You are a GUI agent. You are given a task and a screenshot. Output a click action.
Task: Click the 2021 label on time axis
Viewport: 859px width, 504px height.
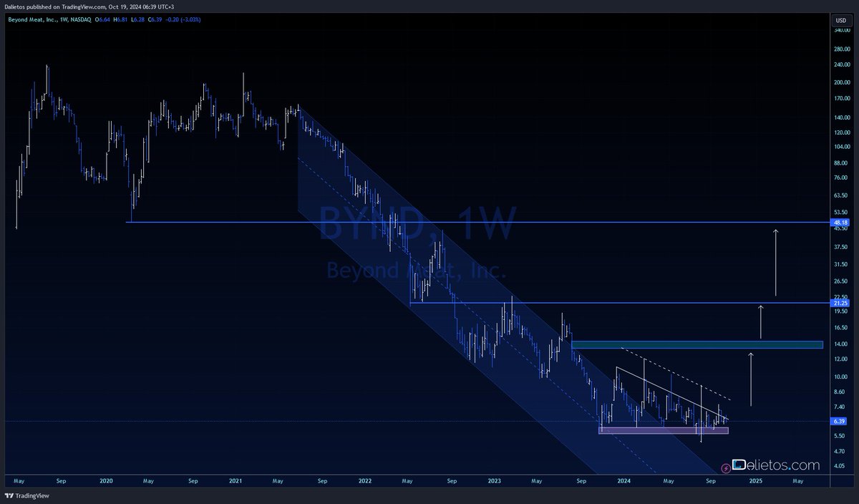237,483
